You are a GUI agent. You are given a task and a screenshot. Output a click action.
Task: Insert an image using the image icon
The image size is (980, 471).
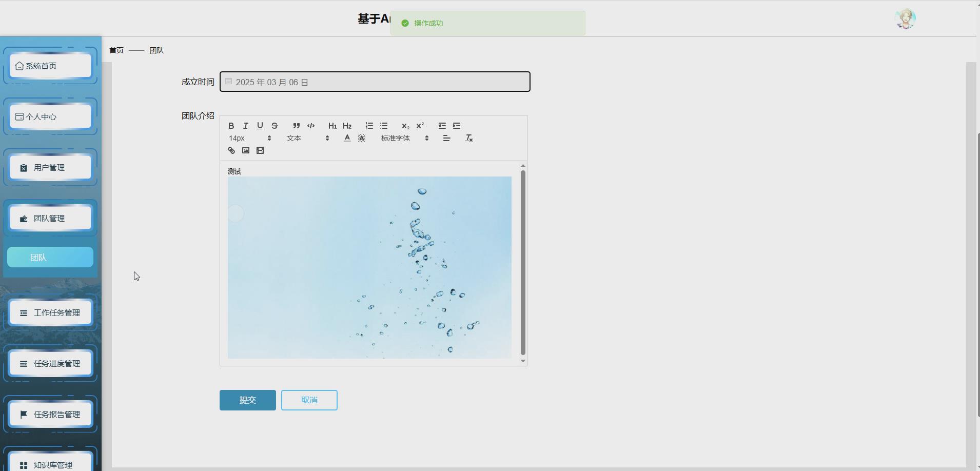(x=246, y=150)
